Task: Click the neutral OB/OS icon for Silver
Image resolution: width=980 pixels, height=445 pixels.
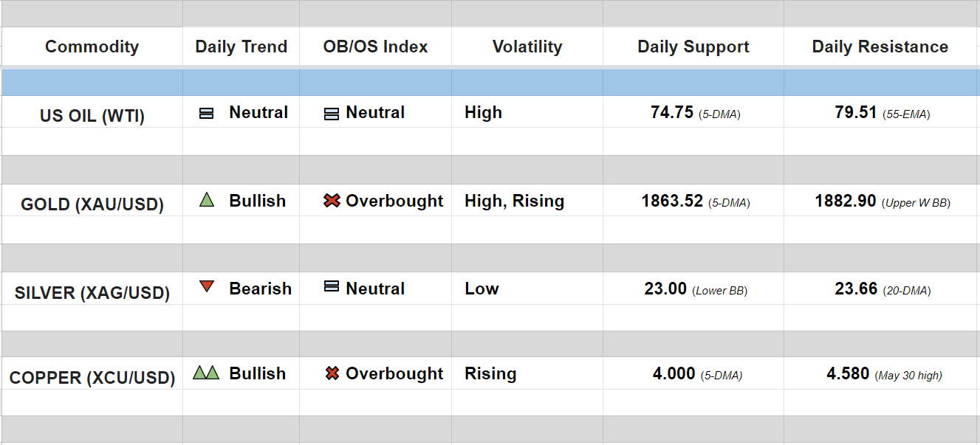Action: pos(332,286)
